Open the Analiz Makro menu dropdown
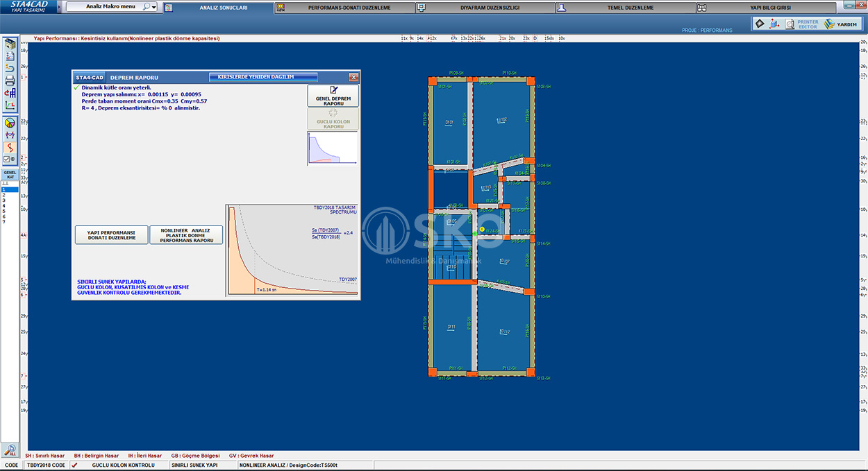The height and width of the screenshot is (471, 868). (112, 7)
